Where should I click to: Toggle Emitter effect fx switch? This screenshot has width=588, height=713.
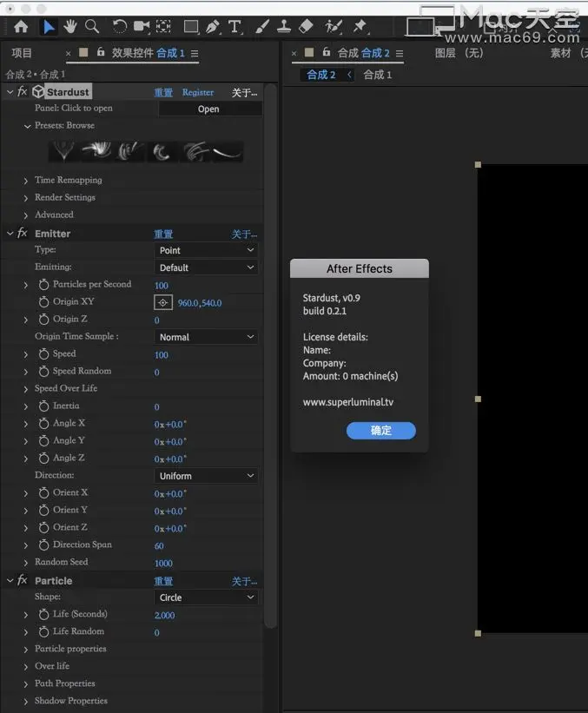[x=22, y=234]
